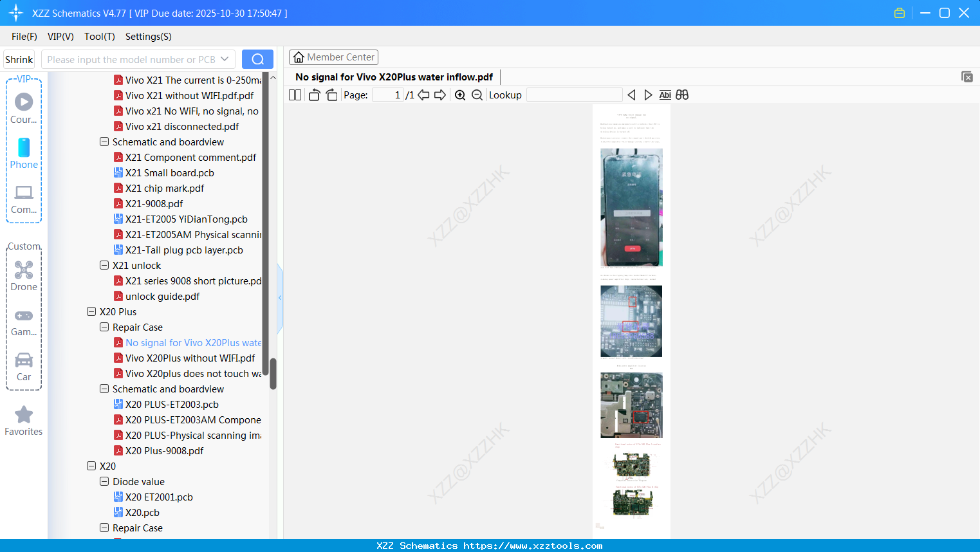Open model number dropdown arrow
Viewport: 980px width, 552px height.
[225, 59]
